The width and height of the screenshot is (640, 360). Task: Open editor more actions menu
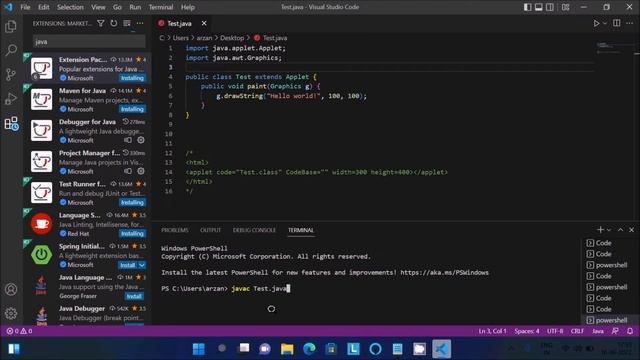click(x=630, y=23)
